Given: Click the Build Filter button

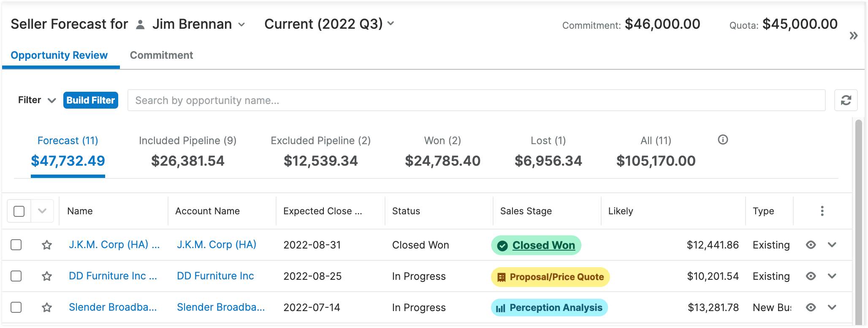Looking at the screenshot, I should pos(90,100).
